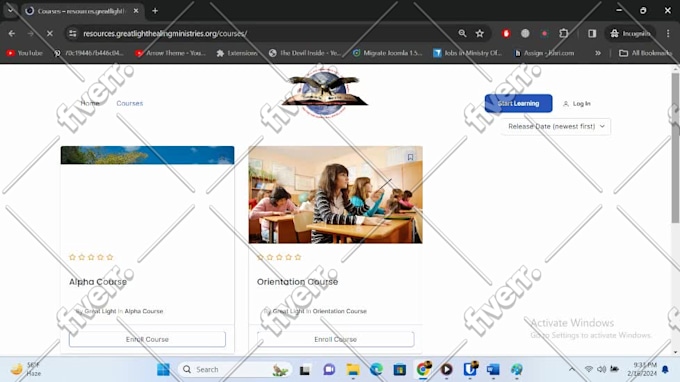Image resolution: width=680 pixels, height=382 pixels.
Task: Show hidden system tray icons
Action: (572, 369)
